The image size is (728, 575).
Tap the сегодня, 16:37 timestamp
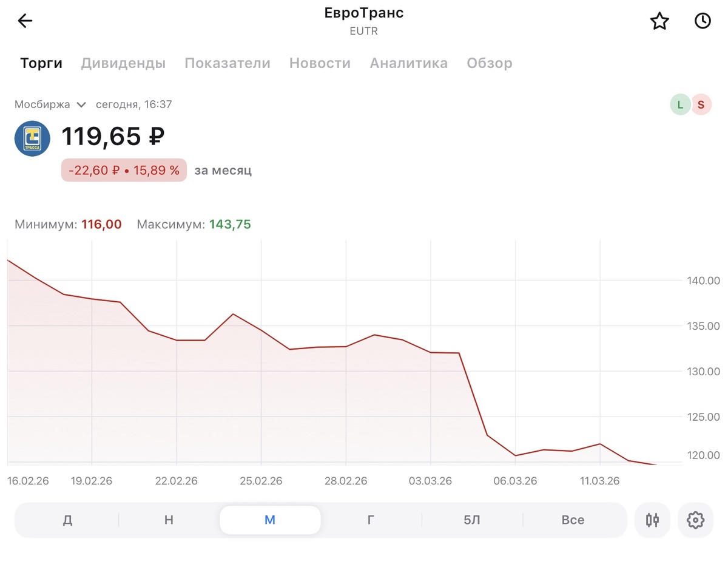(x=133, y=104)
